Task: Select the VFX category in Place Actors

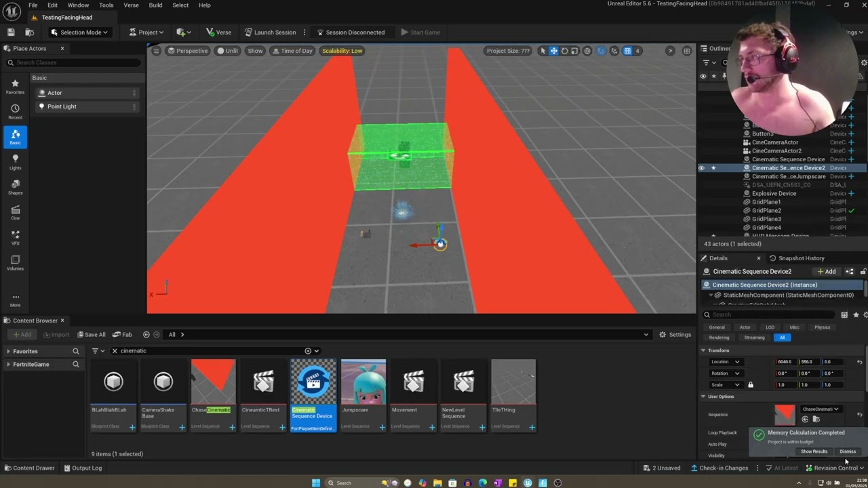Action: coord(15,237)
